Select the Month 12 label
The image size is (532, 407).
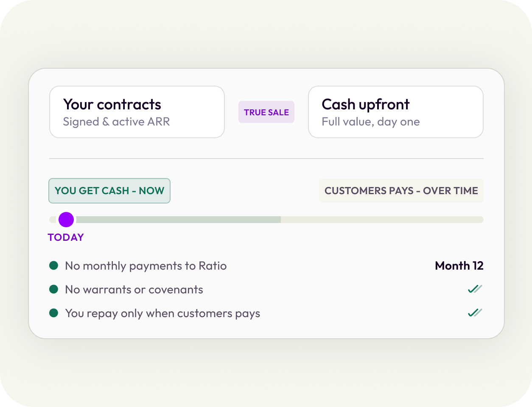(x=459, y=265)
